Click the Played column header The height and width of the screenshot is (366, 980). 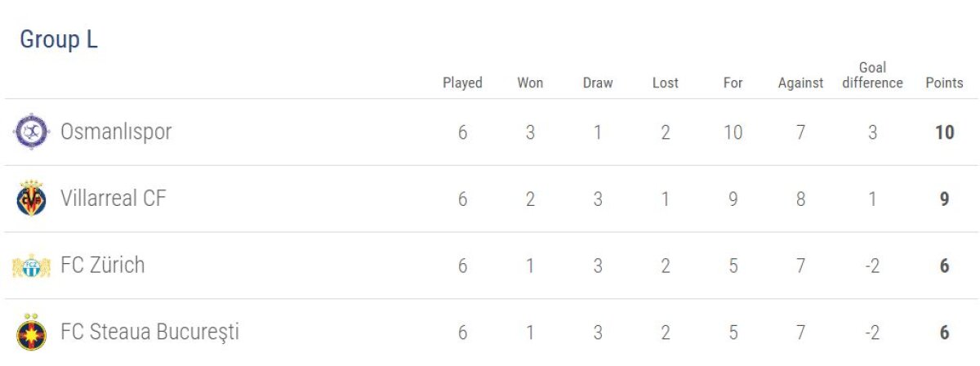[462, 83]
